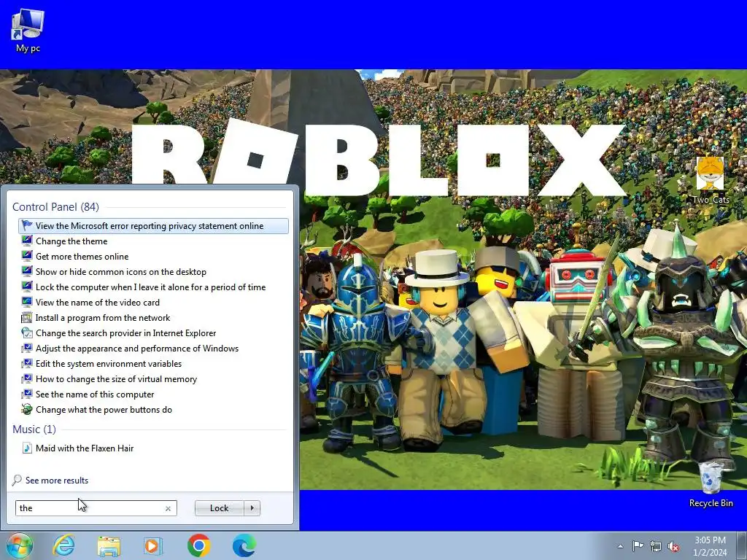747x560 pixels.
Task: Open 'Show or hide common icons on the desktop'
Action: pyautogui.click(x=121, y=272)
